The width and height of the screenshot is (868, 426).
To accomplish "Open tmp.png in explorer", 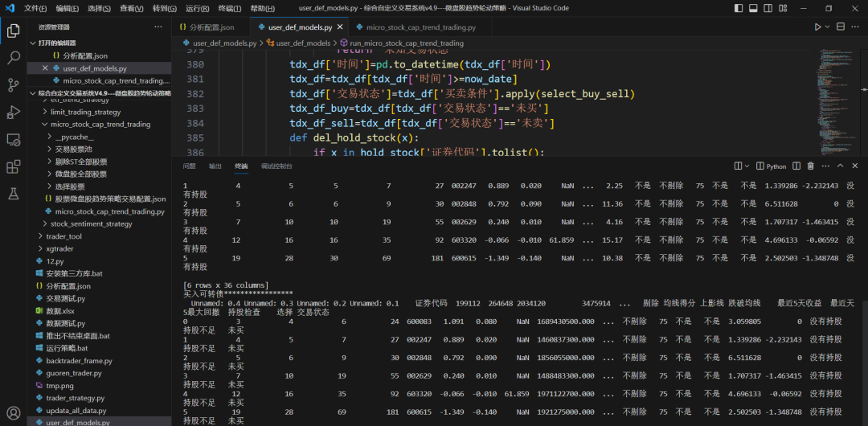I will pyautogui.click(x=59, y=386).
